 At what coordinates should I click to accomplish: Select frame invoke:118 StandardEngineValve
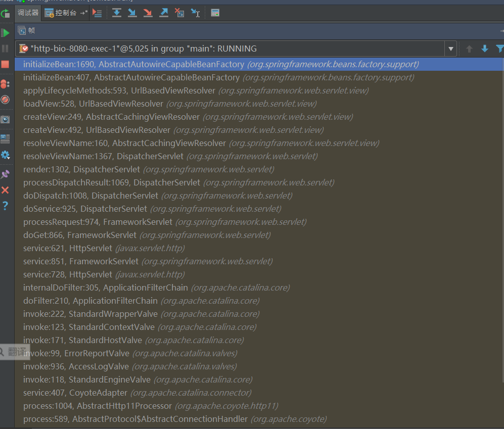click(258, 380)
